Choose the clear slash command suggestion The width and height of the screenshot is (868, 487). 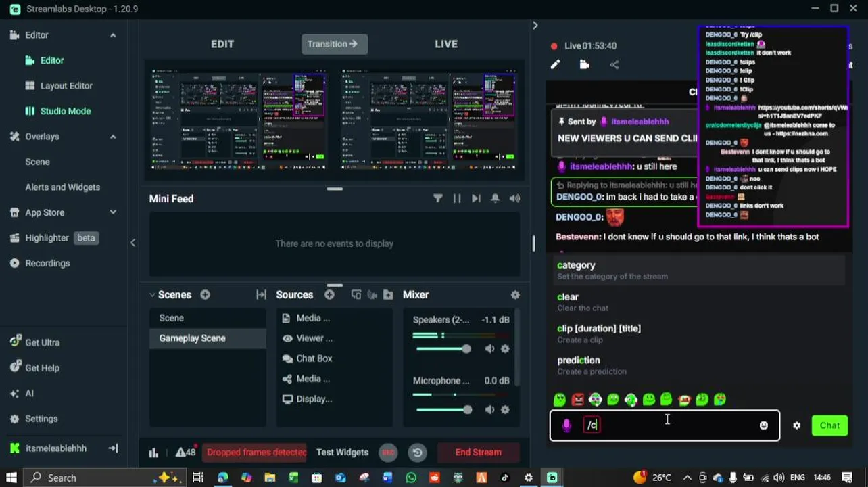[x=700, y=302]
